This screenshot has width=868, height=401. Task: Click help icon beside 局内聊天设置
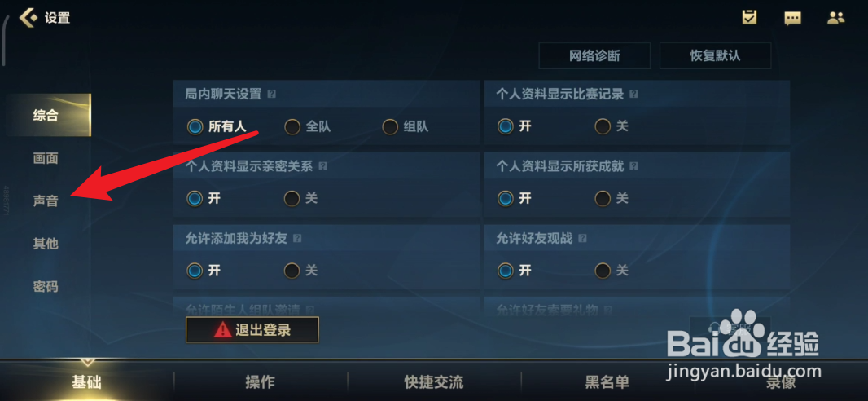[x=271, y=95]
